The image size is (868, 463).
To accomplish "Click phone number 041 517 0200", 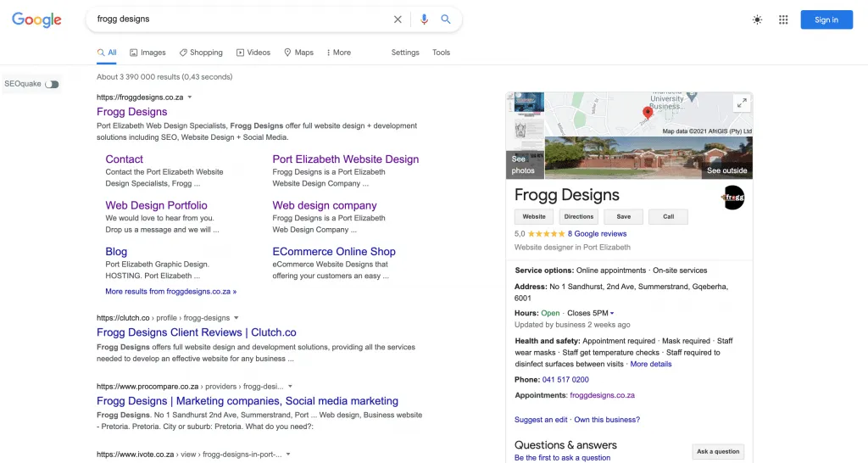I will tap(565, 379).
